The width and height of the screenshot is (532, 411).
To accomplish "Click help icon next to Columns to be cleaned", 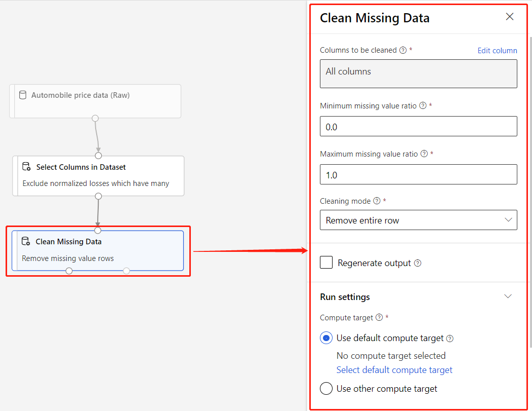I will (x=403, y=50).
